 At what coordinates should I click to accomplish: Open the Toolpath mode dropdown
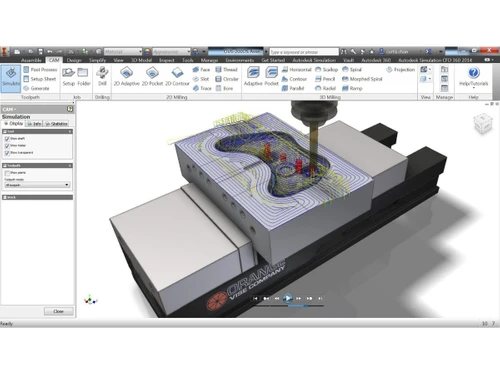point(37,185)
